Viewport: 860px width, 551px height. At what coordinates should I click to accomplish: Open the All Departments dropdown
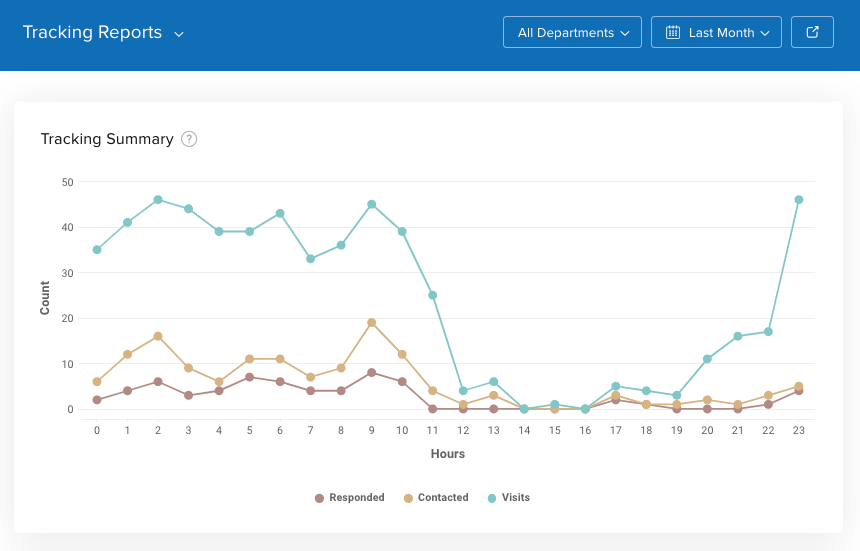point(572,32)
